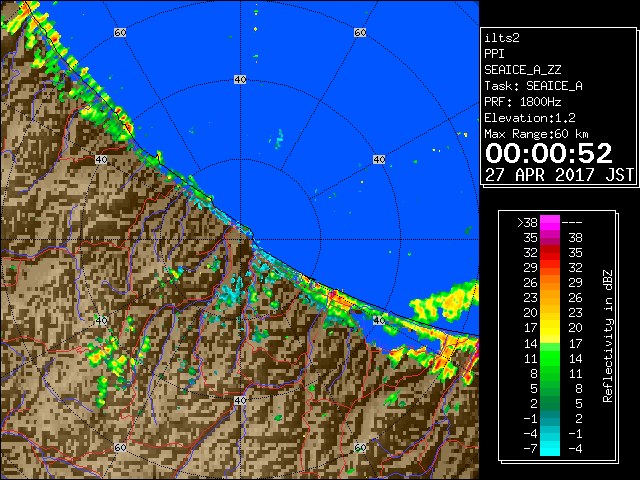Click the 'Max Range:60 km' line

536,134
